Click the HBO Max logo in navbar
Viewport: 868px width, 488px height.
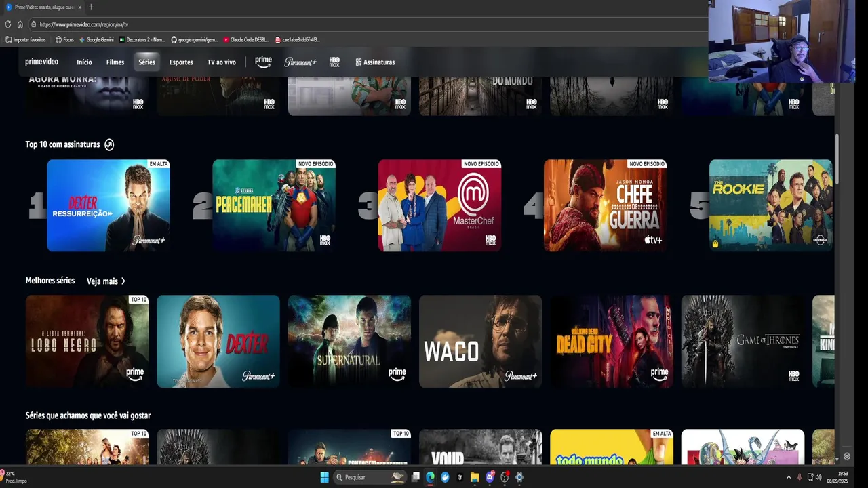pos(334,62)
